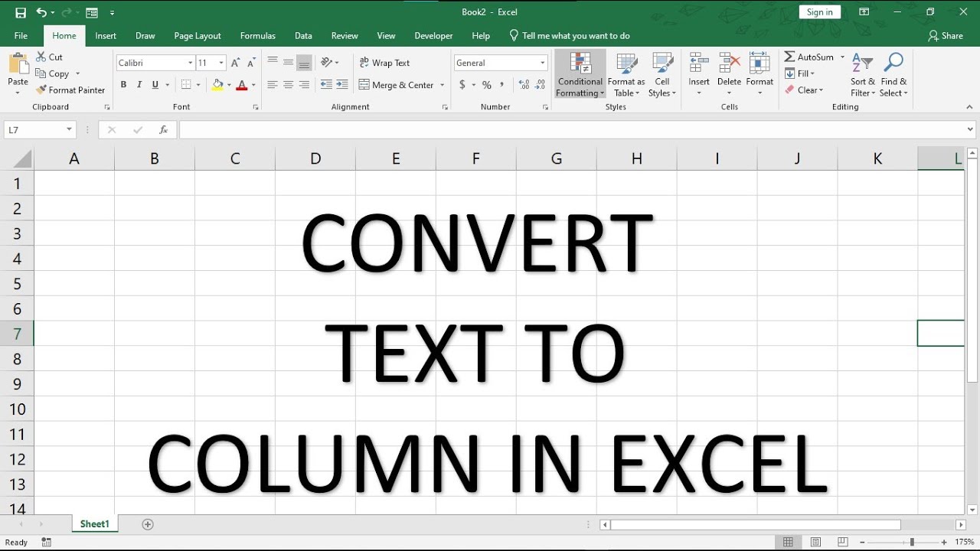
Task: Expand the Name Box dropdown arrow
Action: (69, 130)
